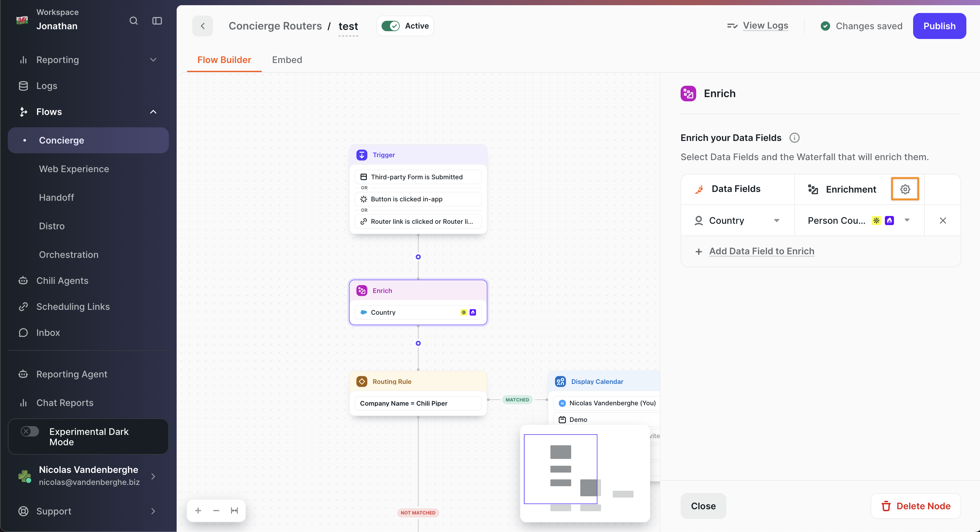The height and width of the screenshot is (532, 980).
Task: Remove Country row with X icon
Action: pos(943,221)
